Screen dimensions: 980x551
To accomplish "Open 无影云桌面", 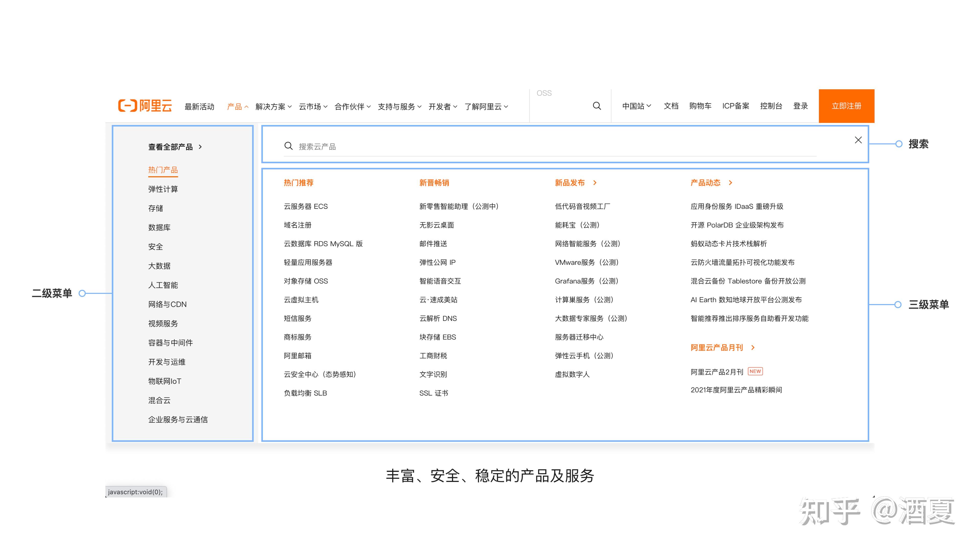I will (x=436, y=225).
